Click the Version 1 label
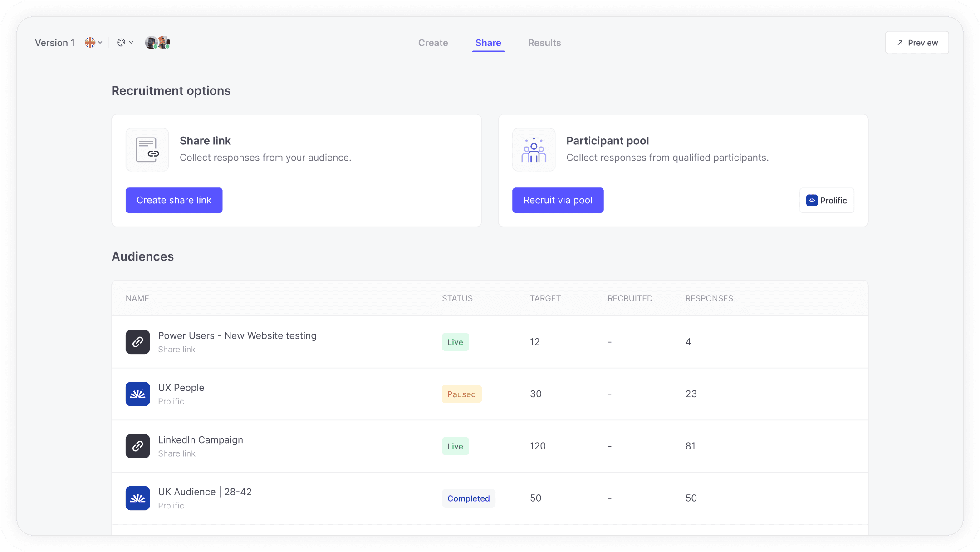Viewport: 980px width, 552px height. click(x=55, y=43)
